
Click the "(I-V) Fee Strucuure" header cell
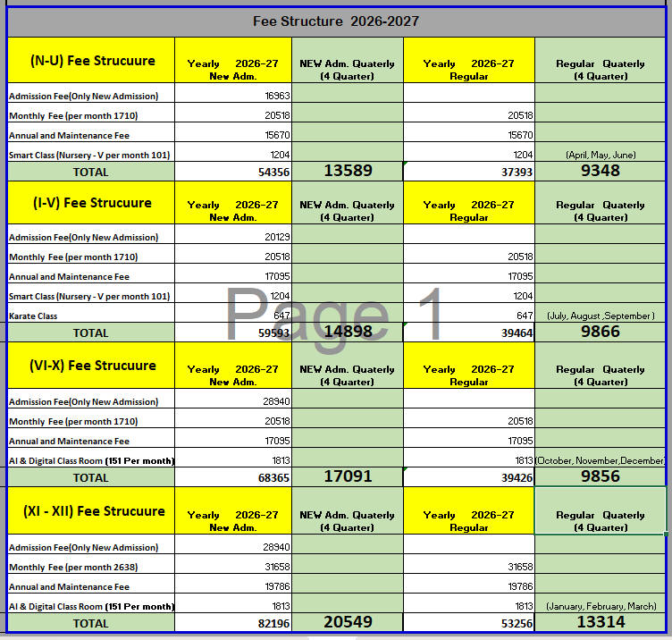[x=91, y=202]
